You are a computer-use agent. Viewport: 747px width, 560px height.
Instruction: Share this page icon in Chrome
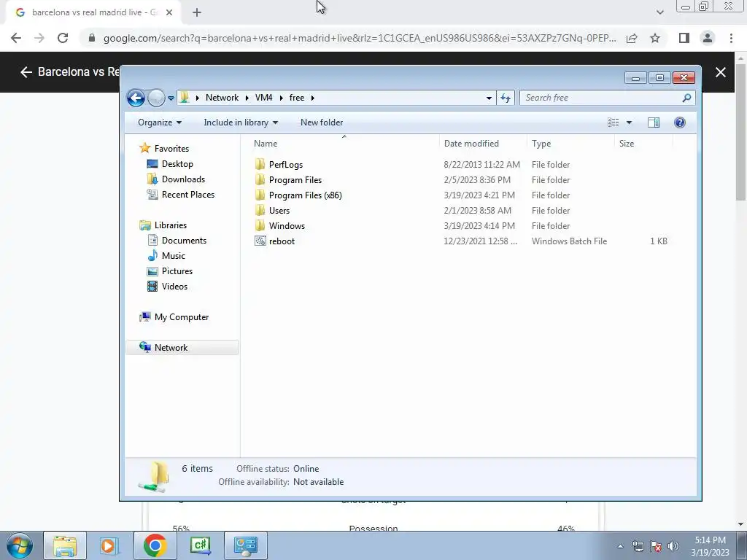click(632, 38)
